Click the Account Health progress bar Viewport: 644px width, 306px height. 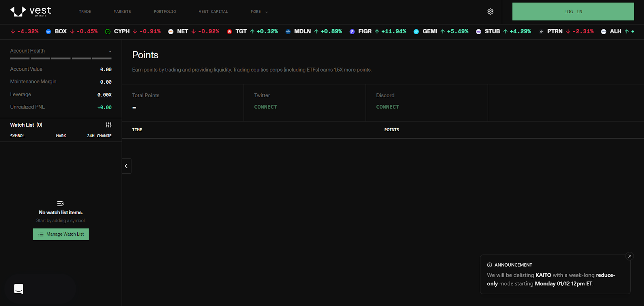click(61, 59)
